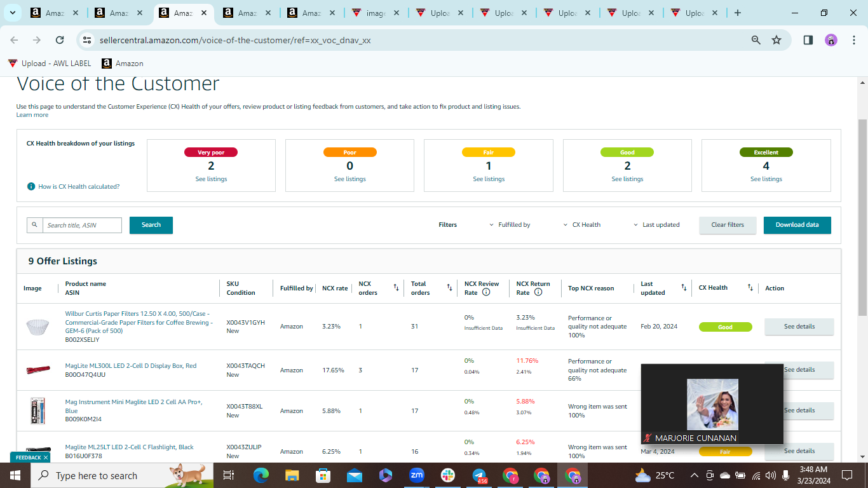Sort table by NCX orders
Viewport: 868px width, 488px height.
[x=397, y=288]
